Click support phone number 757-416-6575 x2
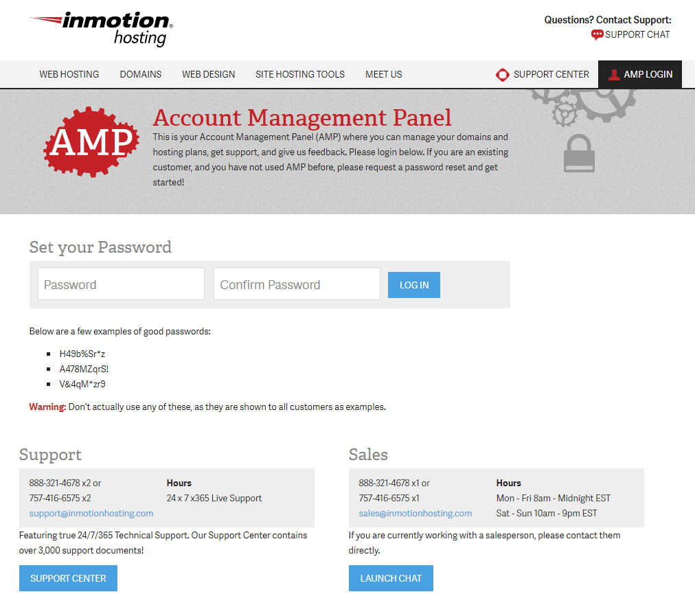The height and width of the screenshot is (616, 695). coord(60,498)
